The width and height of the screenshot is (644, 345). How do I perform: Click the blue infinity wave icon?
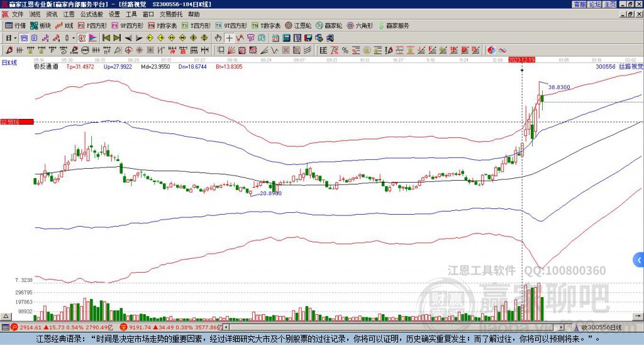(502, 50)
